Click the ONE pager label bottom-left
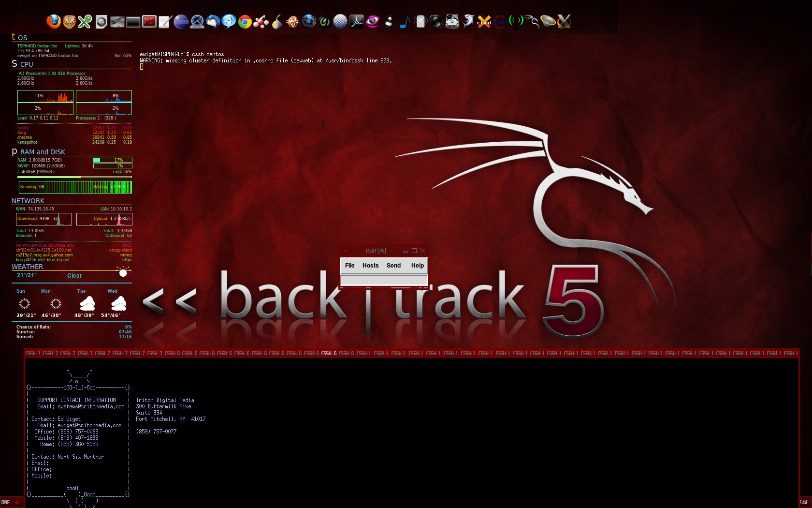 (5, 502)
